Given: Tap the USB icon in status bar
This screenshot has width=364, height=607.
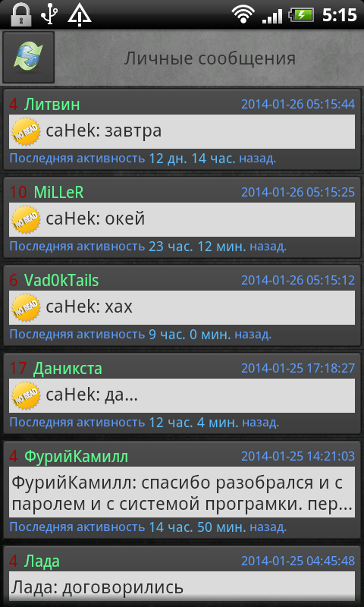Looking at the screenshot, I should 49,14.
